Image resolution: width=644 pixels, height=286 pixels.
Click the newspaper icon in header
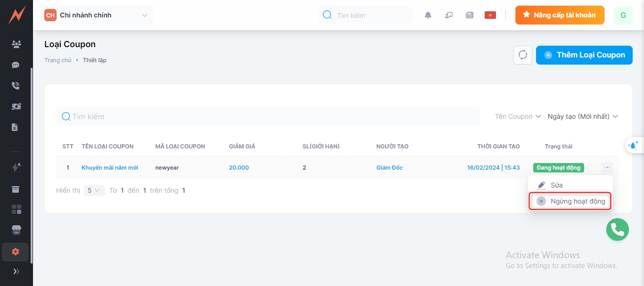470,15
